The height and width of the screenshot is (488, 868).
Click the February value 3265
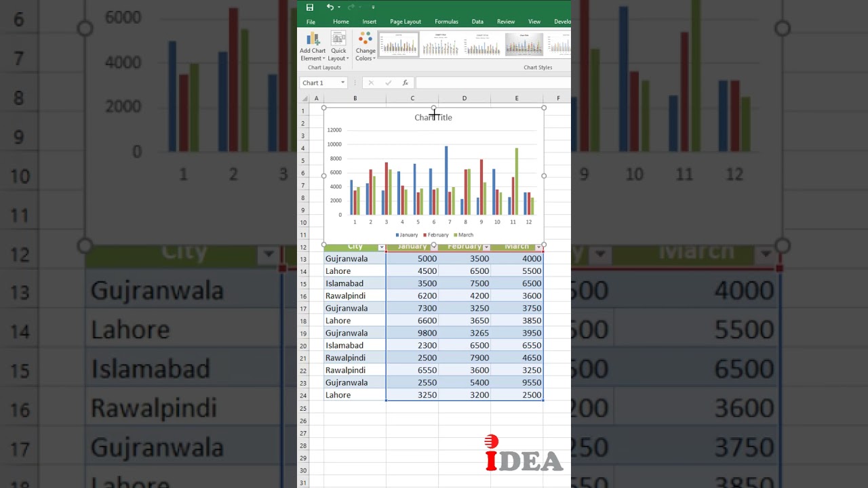tap(479, 333)
